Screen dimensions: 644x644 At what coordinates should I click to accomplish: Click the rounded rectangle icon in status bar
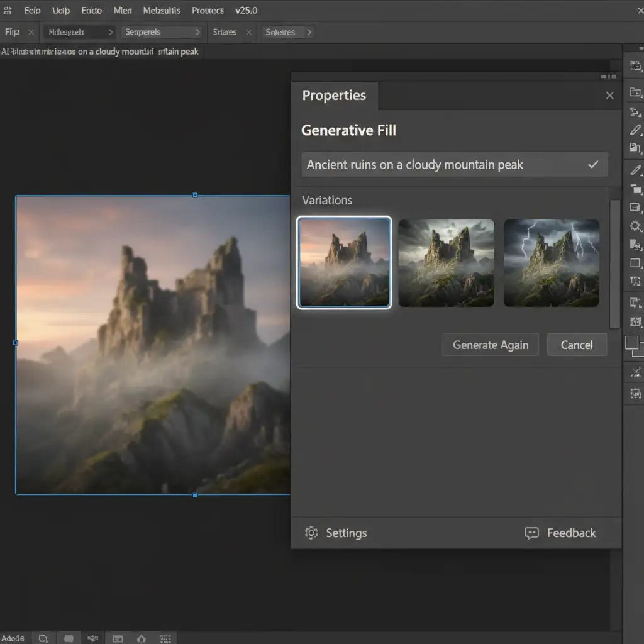(x=69, y=638)
